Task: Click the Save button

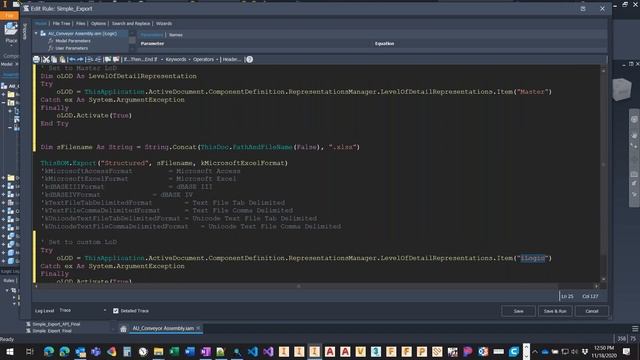Action: [518, 311]
